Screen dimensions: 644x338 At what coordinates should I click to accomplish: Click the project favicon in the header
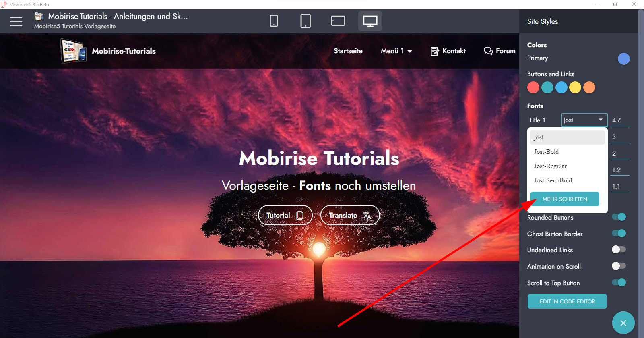point(39,16)
